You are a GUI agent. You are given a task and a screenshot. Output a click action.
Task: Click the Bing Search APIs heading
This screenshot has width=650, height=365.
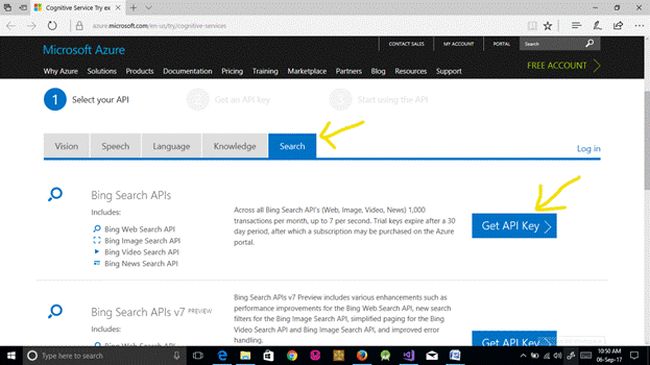(x=131, y=195)
